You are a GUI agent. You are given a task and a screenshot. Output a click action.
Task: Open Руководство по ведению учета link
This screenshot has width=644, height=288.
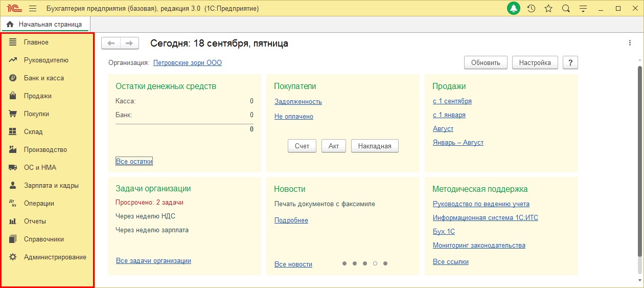481,204
